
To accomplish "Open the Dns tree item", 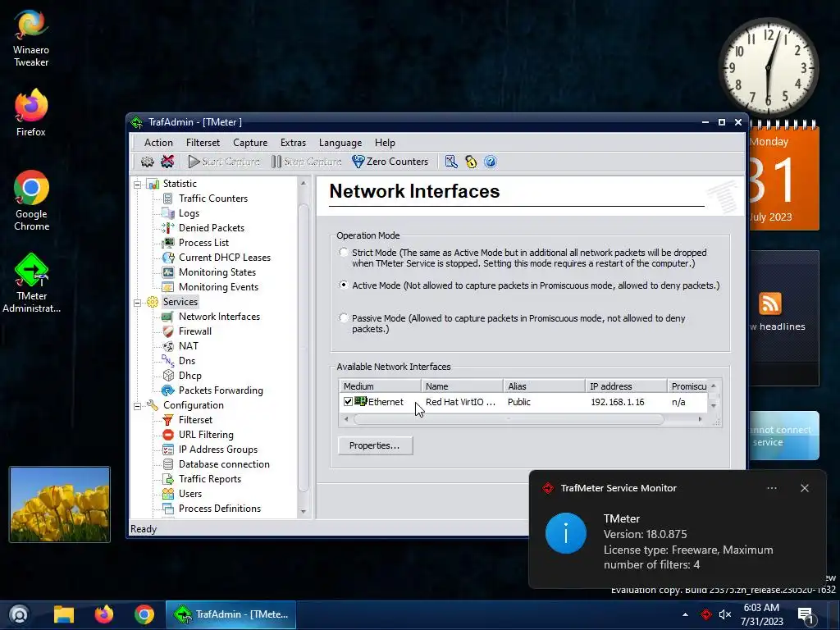I will 186,361.
